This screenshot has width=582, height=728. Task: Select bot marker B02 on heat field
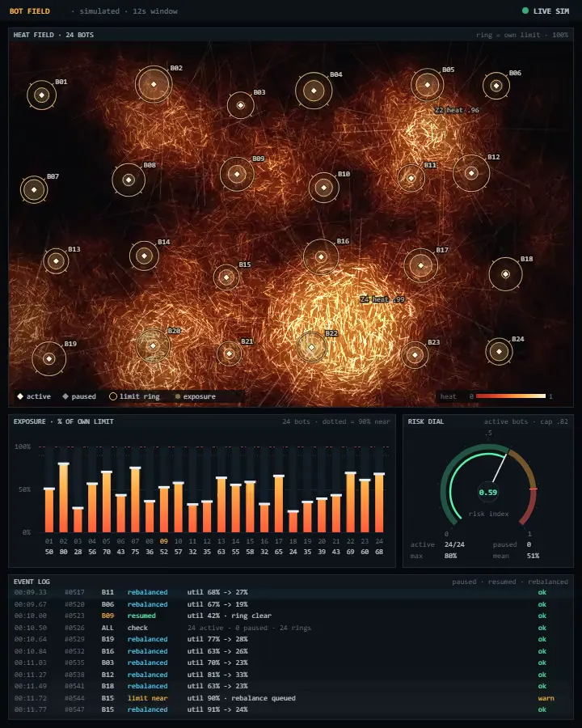point(154,84)
